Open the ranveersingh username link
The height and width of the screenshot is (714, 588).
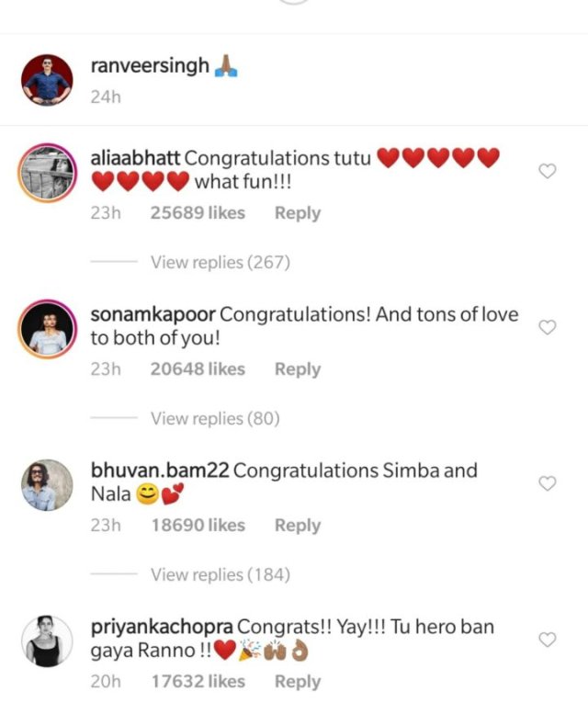coord(150,66)
